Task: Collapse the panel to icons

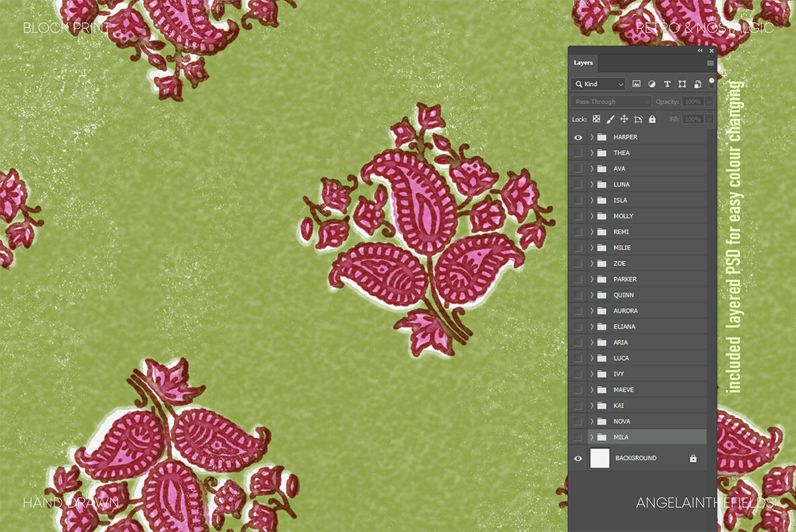Action: 700,50
